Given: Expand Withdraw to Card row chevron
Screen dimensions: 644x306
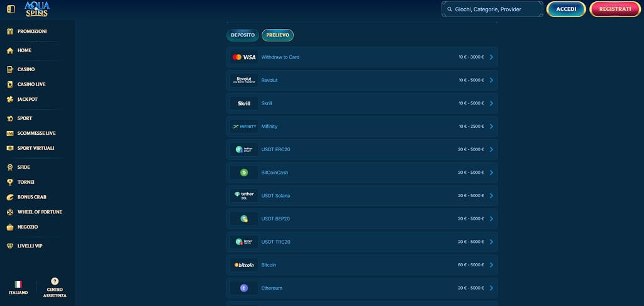Looking at the screenshot, I should click(x=491, y=57).
